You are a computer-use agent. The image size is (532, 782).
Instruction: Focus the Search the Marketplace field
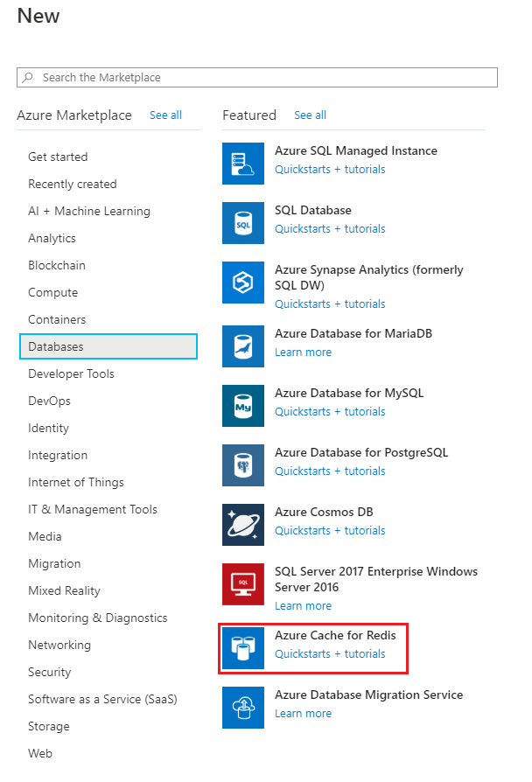pyautogui.click(x=257, y=77)
